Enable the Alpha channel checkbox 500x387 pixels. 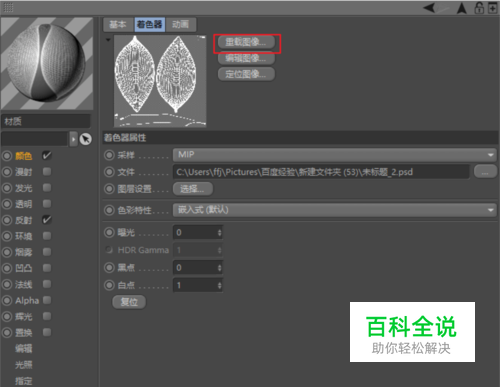point(47,300)
